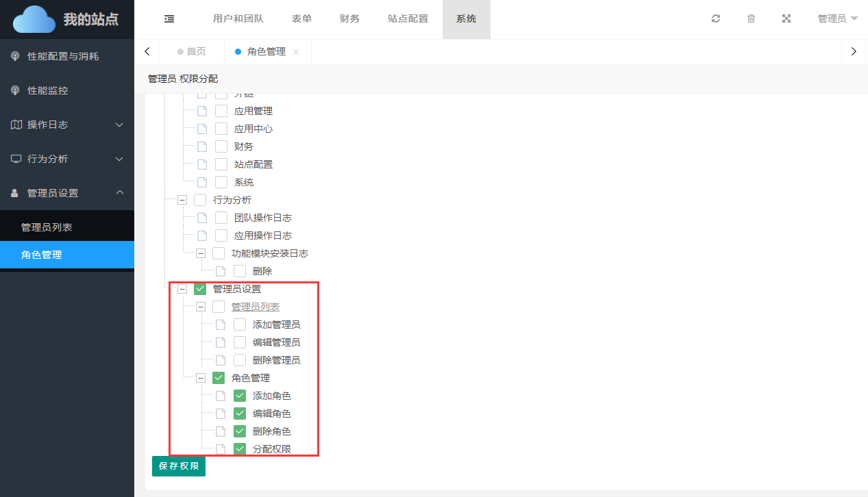Expand 操作日志 in the sidebar
The height and width of the screenshot is (497, 868).
tap(67, 125)
